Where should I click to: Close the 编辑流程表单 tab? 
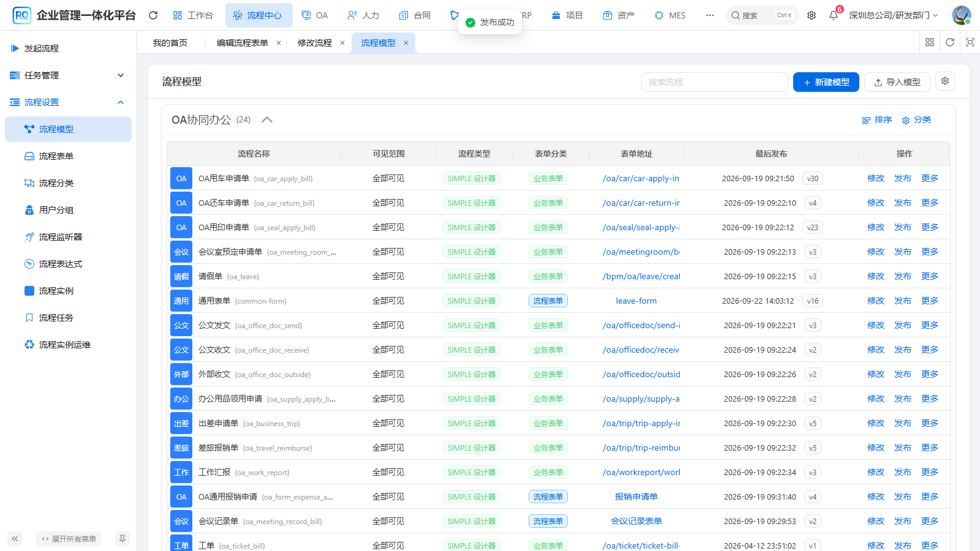coord(279,43)
